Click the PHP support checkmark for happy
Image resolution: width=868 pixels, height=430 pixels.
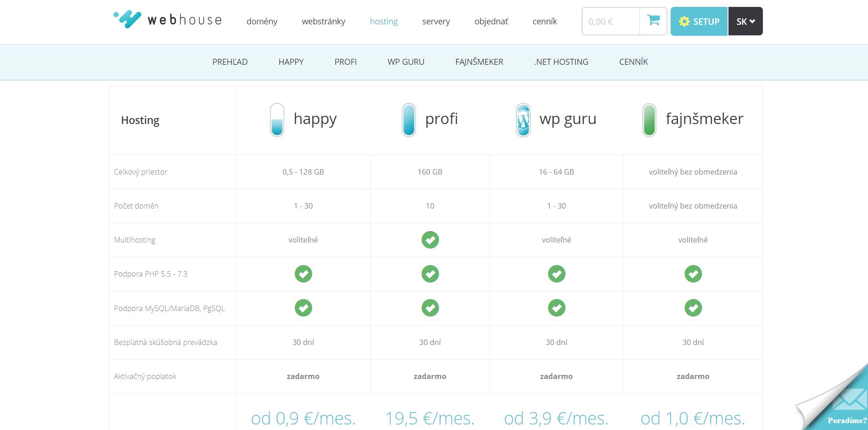pyautogui.click(x=303, y=274)
